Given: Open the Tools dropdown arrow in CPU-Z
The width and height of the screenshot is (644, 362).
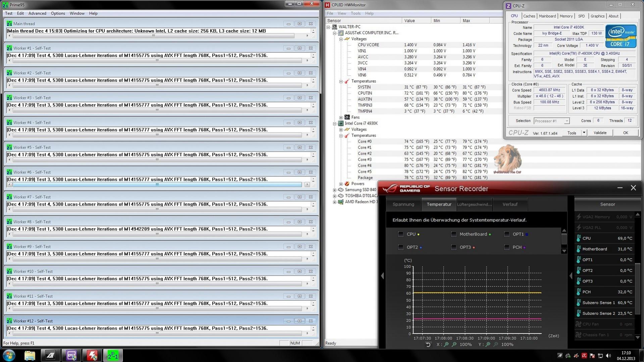Looking at the screenshot, I should click(x=584, y=133).
